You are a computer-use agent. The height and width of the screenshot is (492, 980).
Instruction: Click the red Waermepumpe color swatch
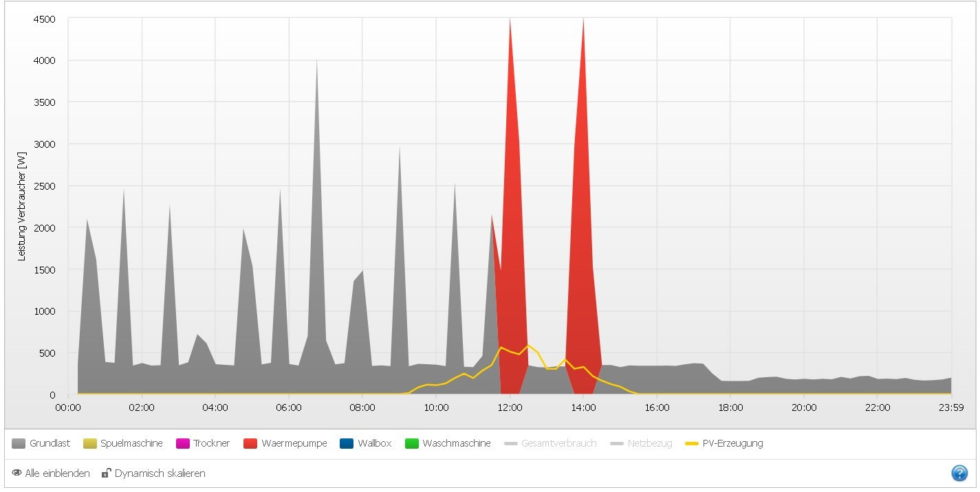click(x=250, y=444)
